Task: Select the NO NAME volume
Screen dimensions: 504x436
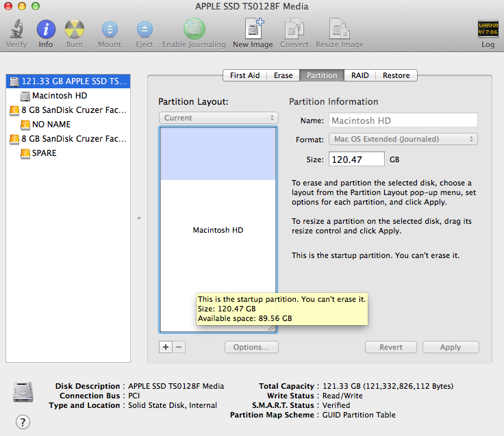Action: pos(68,125)
